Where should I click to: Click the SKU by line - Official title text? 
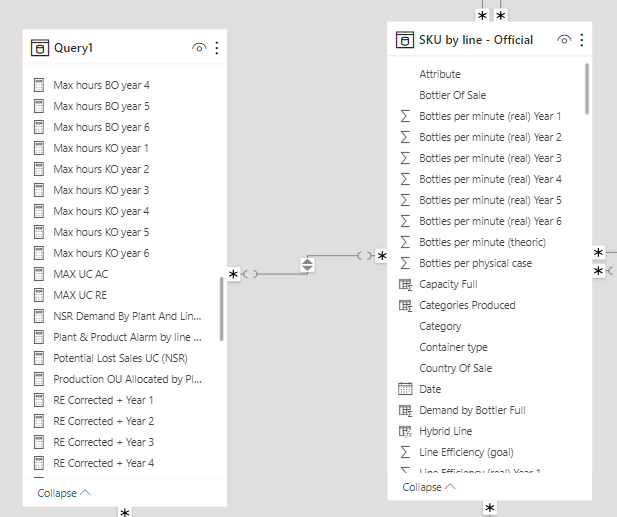476,40
